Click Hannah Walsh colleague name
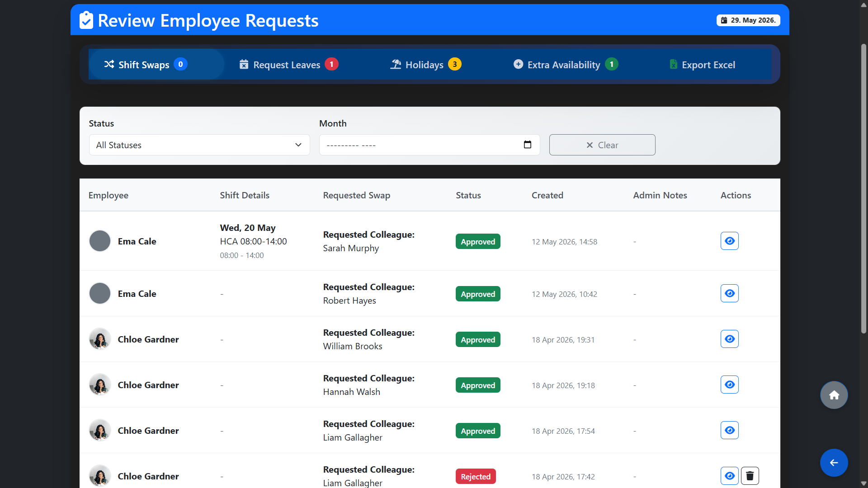This screenshot has height=488, width=868. click(352, 392)
